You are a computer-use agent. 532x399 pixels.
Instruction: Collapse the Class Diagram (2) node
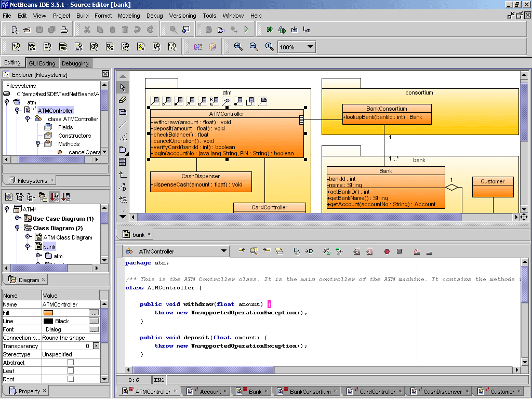click(x=17, y=228)
